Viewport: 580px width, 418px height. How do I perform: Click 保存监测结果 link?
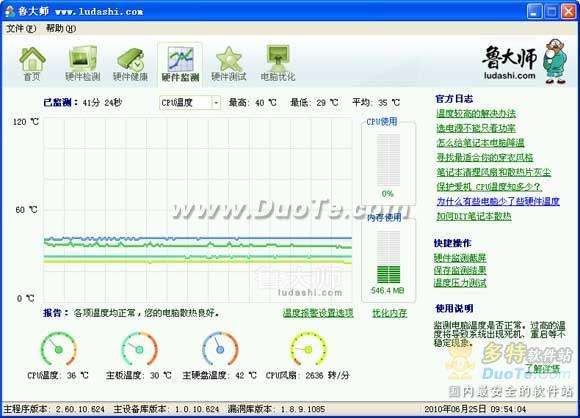tap(460, 270)
